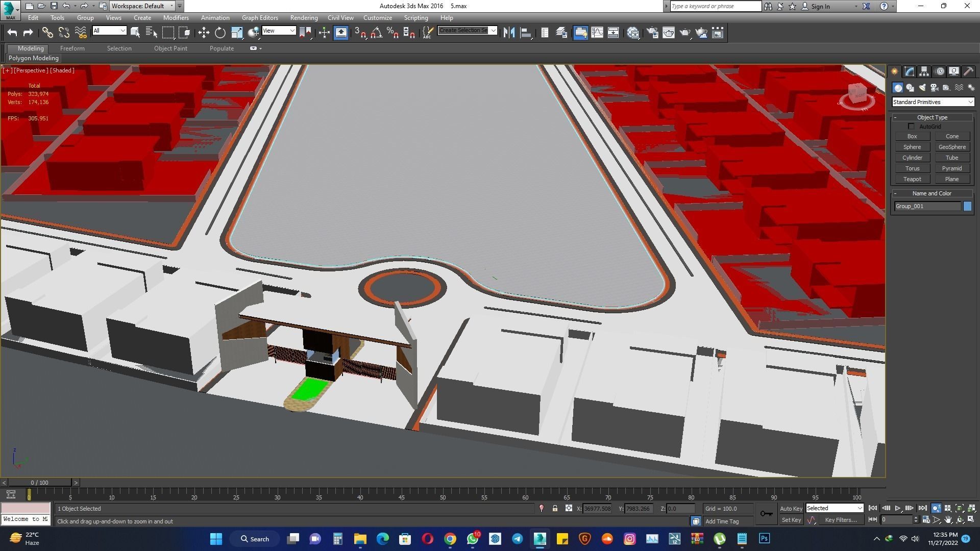Open the Standard Primitives dropdown
The image size is (980, 551).
tap(933, 102)
